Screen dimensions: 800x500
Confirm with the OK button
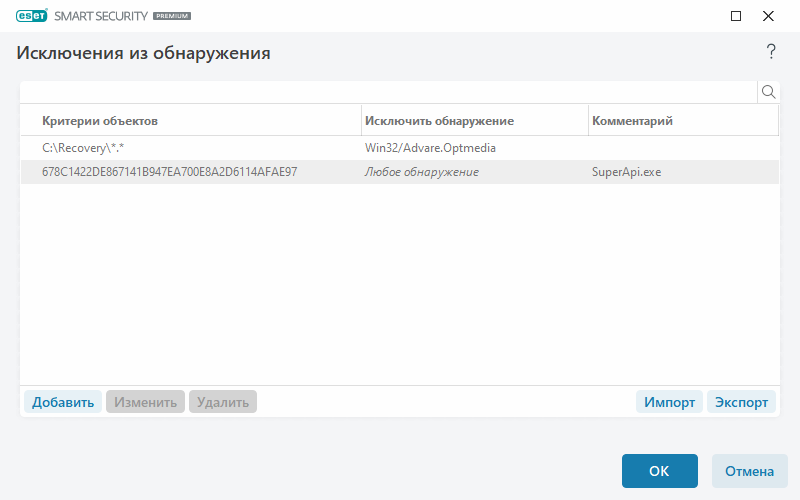[x=660, y=471]
